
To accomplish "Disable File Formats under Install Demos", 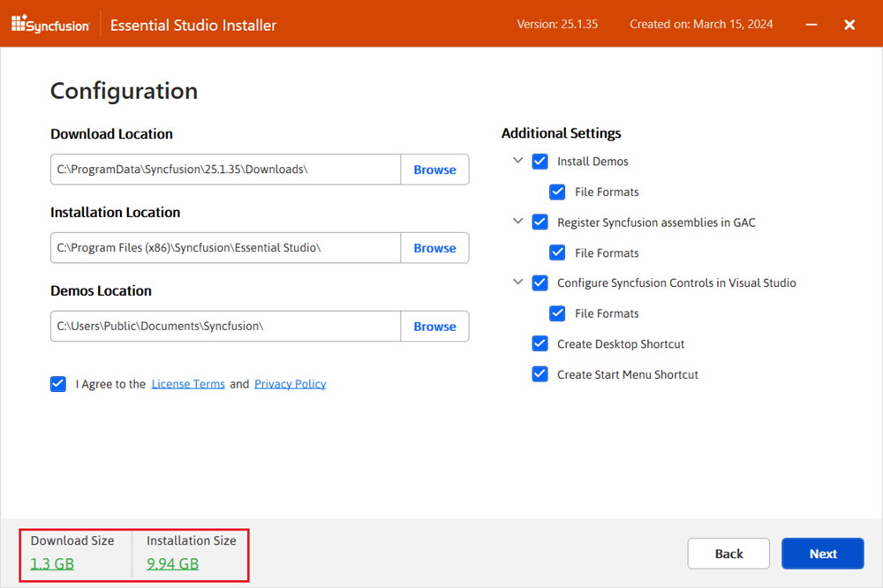I will pos(557,192).
